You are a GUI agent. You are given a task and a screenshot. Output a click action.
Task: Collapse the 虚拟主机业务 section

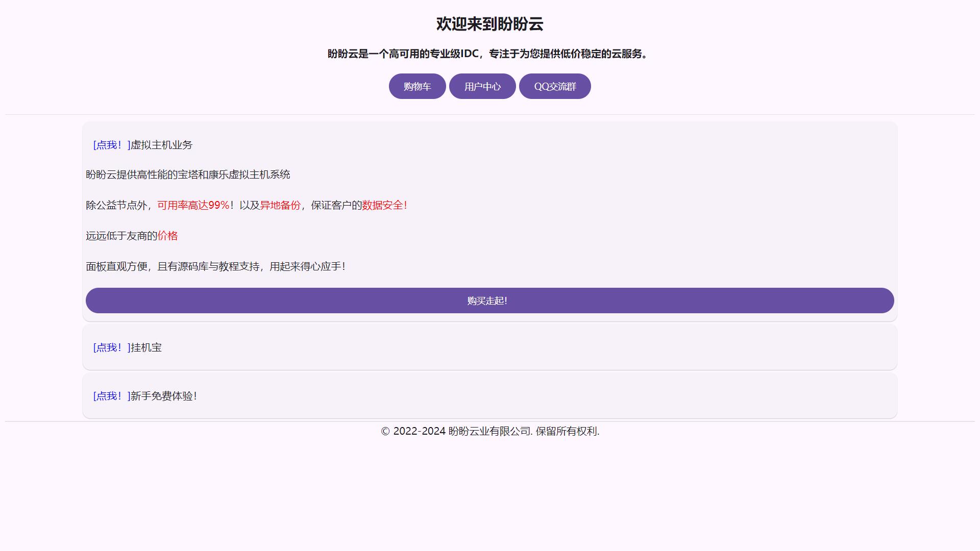pyautogui.click(x=142, y=145)
